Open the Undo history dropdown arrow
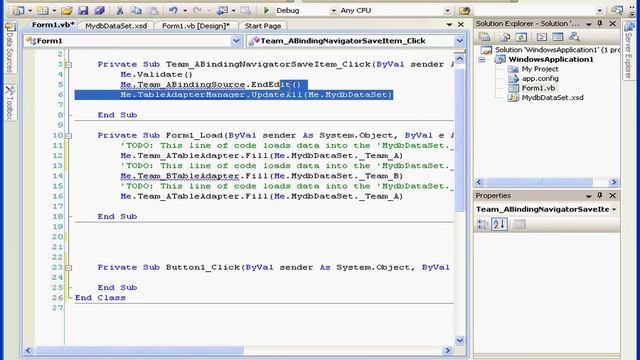640x360 pixels. click(x=185, y=11)
